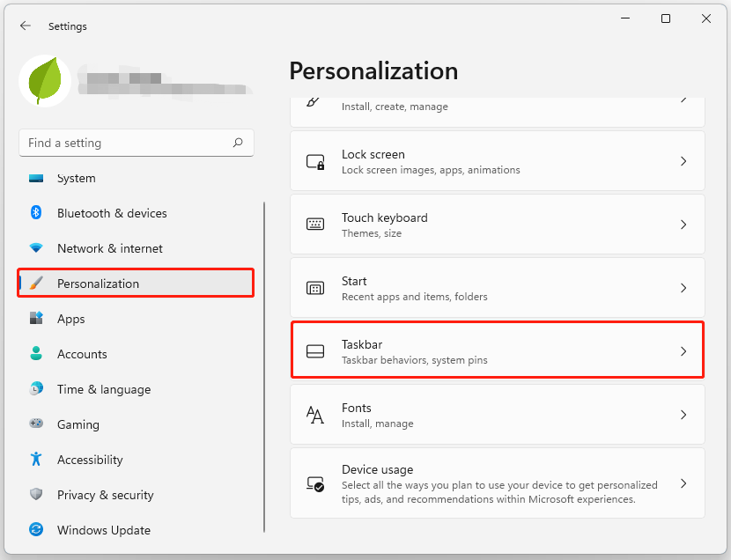Image resolution: width=731 pixels, height=560 pixels.
Task: Click 'Taskbar behaviors, system pins' text
Action: 415,360
